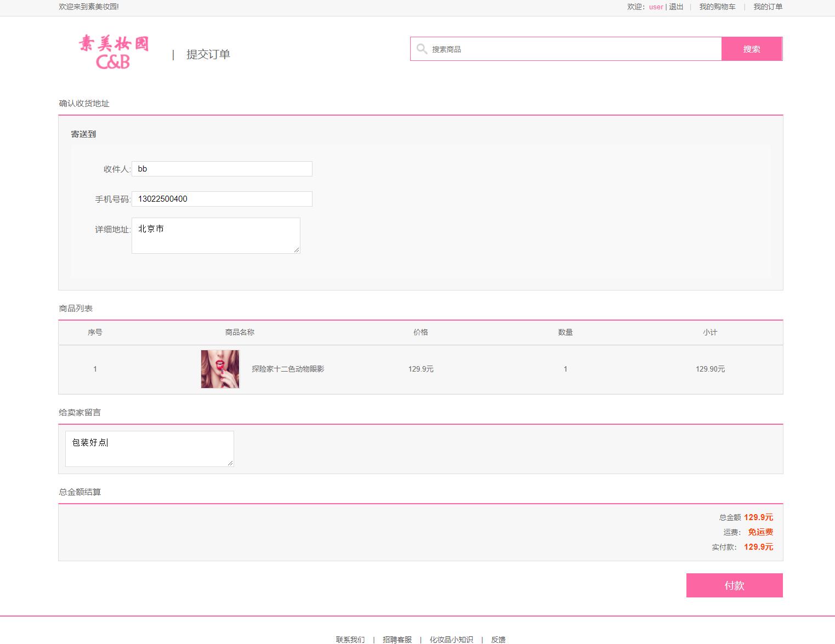This screenshot has width=835, height=644.
Task: Click the 免运费 shipping fee text
Action: click(x=760, y=532)
